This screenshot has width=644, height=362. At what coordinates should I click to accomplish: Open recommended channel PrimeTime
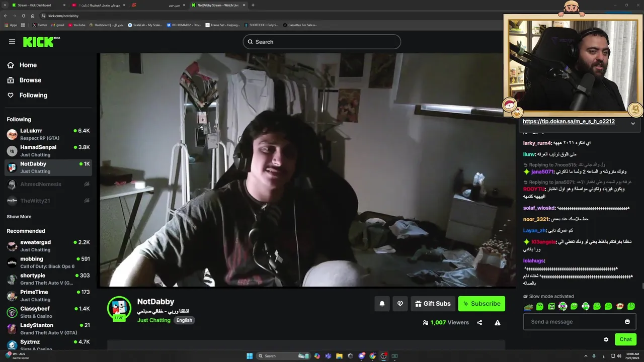point(48,296)
